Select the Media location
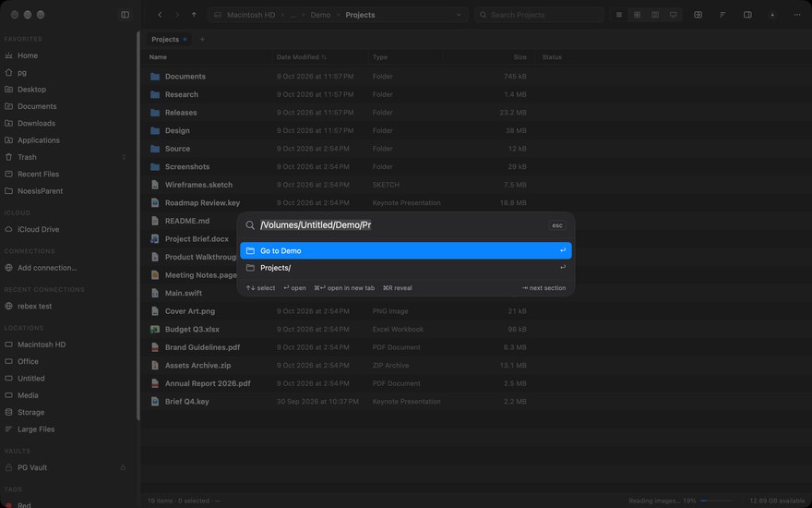This screenshot has width=812, height=508. (x=28, y=395)
